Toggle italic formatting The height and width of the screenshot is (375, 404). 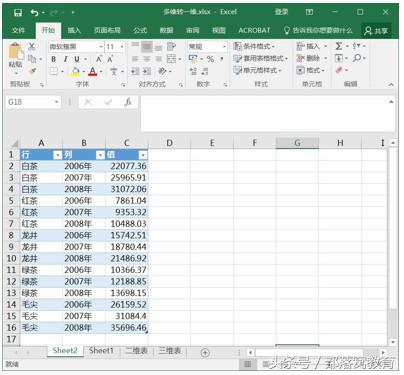(65, 59)
